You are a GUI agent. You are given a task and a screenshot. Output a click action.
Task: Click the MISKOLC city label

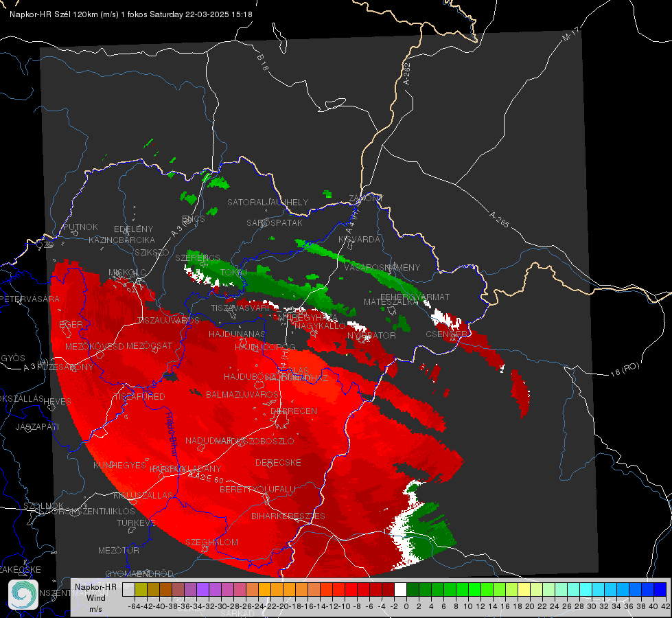point(127,273)
